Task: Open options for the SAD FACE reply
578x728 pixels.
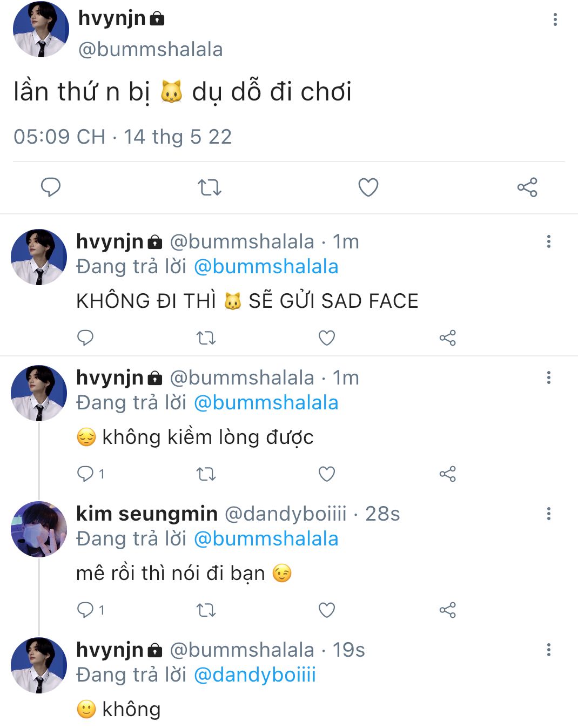Action: (548, 241)
